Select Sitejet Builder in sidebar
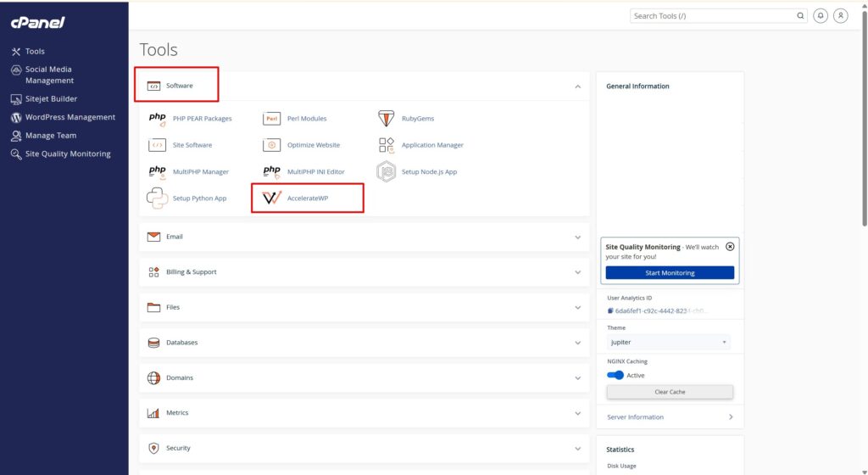868x475 pixels. (51, 98)
